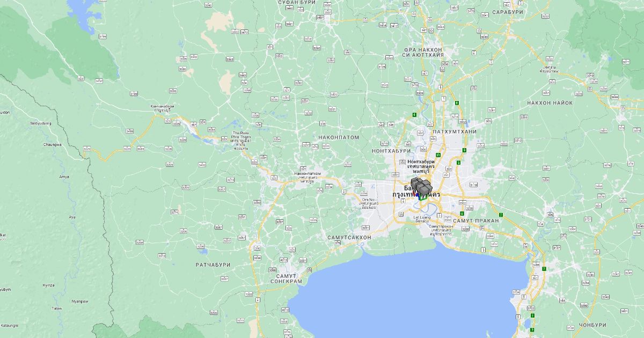The width and height of the screenshot is (644, 338).
Task: Select the САМУТ СОНГКРАМ label
Action: [286, 278]
